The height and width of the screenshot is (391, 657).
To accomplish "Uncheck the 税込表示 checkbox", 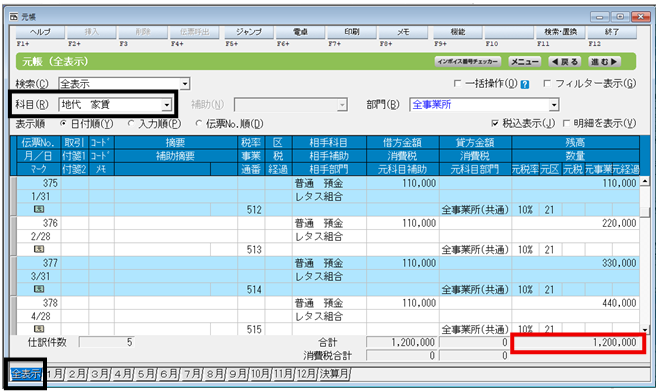I will tap(495, 123).
